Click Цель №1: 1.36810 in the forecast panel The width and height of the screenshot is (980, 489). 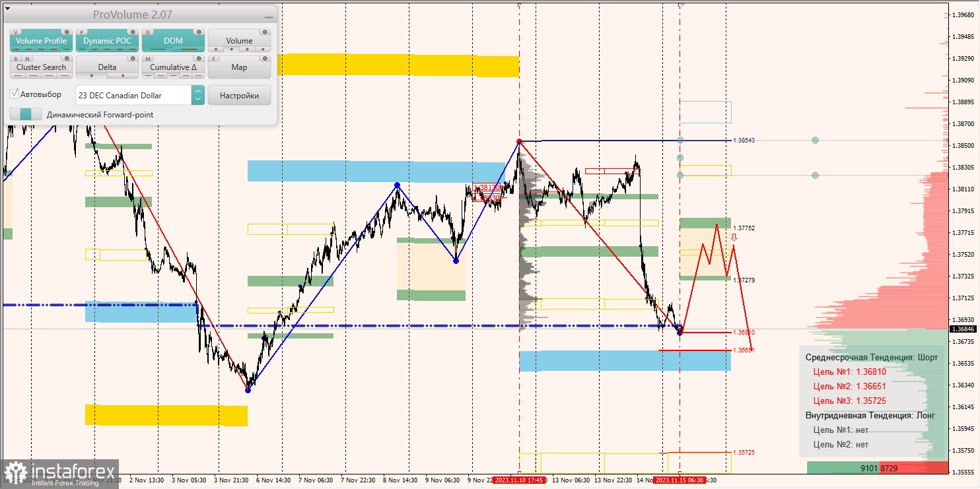[850, 372]
